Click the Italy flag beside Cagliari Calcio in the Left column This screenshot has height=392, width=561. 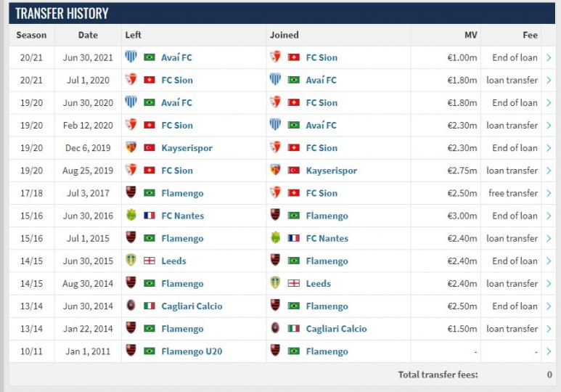point(150,306)
